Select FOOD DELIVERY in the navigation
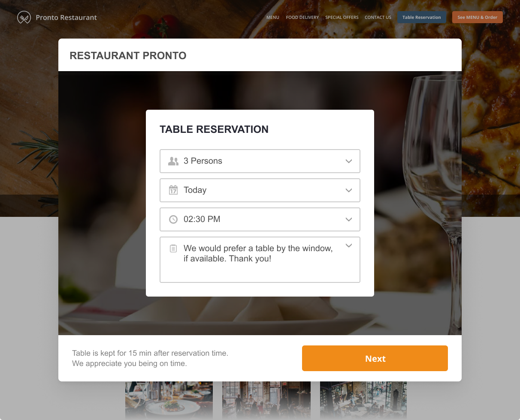 tap(302, 17)
